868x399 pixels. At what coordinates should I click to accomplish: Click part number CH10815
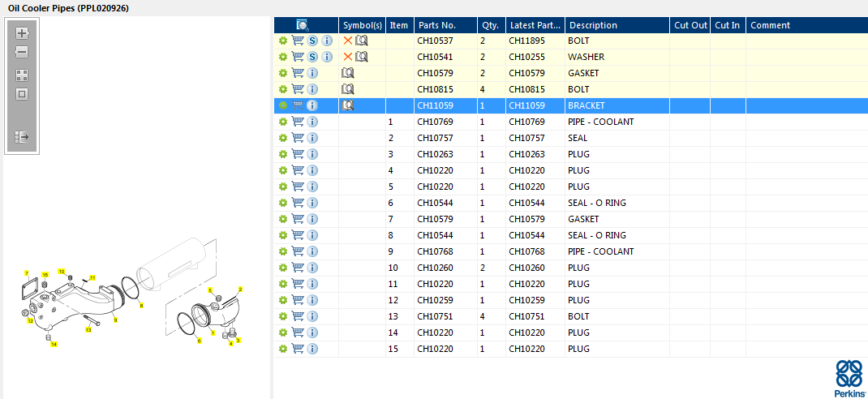pyautogui.click(x=435, y=89)
